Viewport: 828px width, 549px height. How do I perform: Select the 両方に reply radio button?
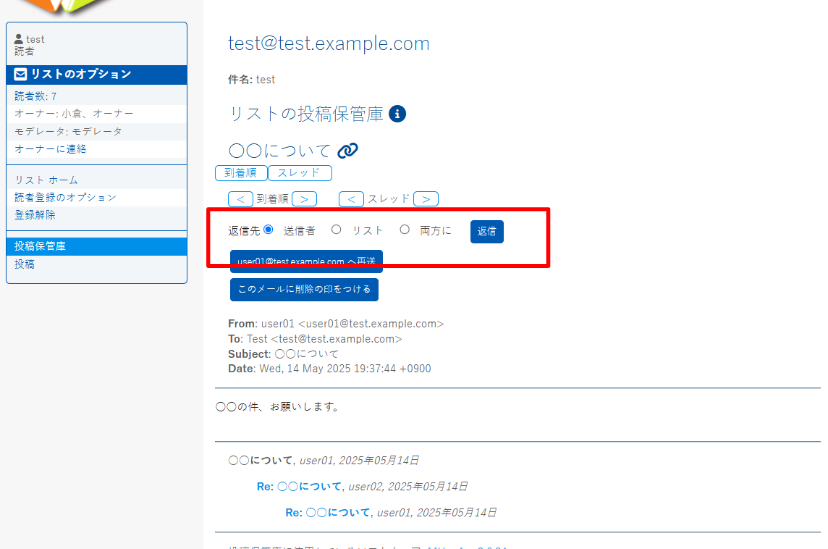[x=404, y=229]
